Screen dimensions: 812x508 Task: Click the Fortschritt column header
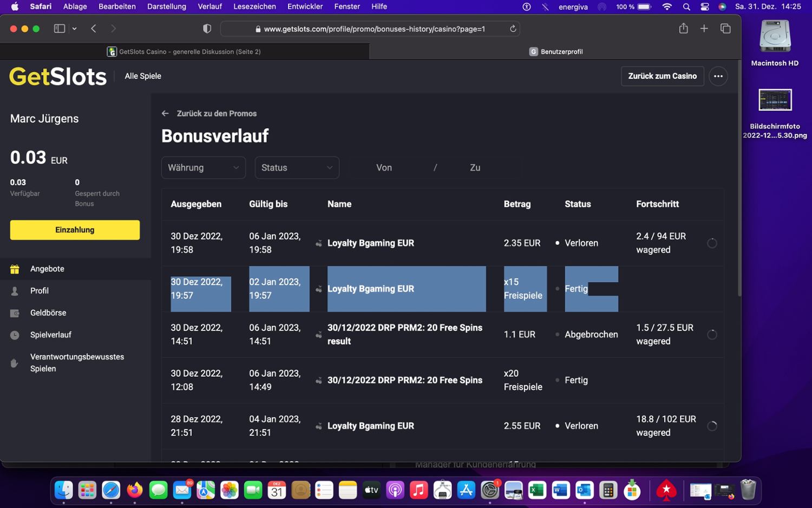coord(657,204)
